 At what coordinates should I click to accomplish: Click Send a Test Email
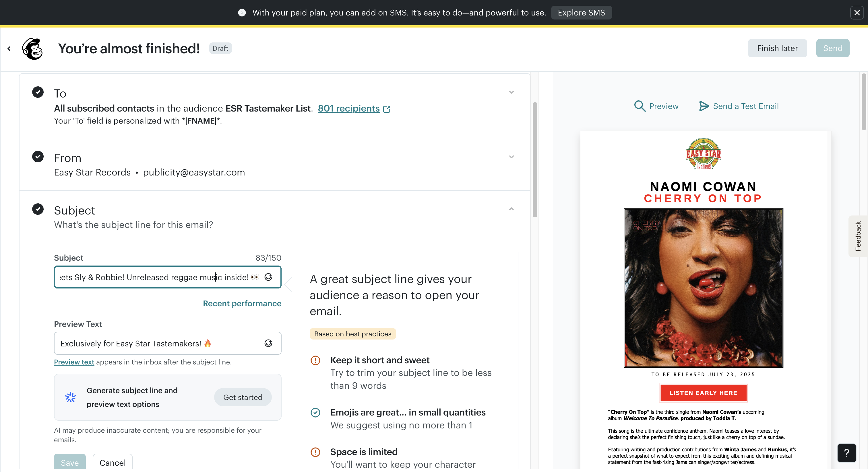(x=746, y=106)
